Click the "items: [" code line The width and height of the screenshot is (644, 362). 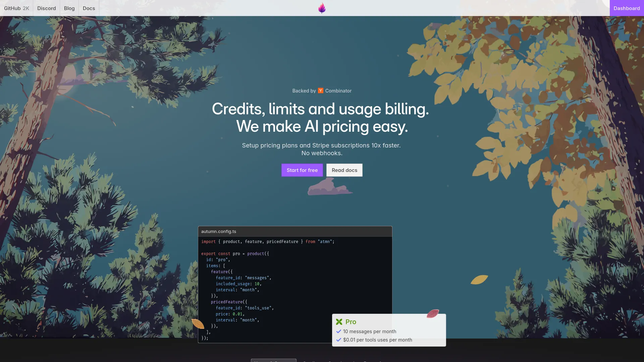point(216,265)
